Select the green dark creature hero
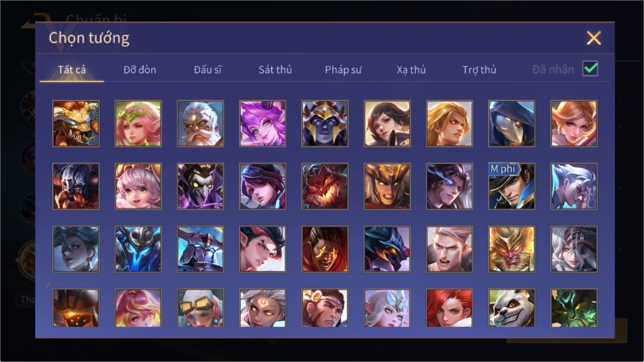Viewport: 644px width, 362px height. [x=574, y=308]
